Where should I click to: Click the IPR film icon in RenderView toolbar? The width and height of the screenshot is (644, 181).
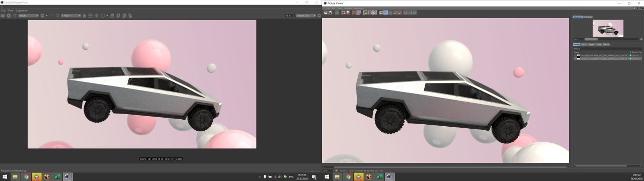point(3,16)
